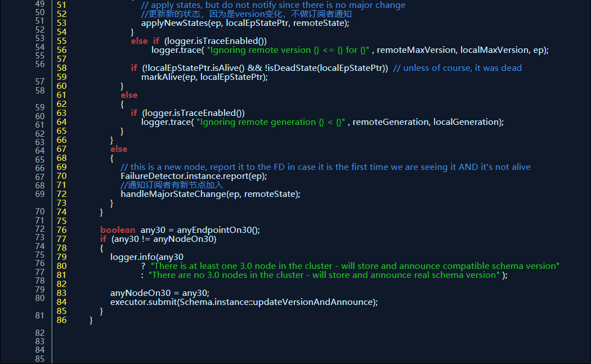The height and width of the screenshot is (364, 591).
Task: Click the "Ignoring remote version" string literal
Action: coord(288,50)
